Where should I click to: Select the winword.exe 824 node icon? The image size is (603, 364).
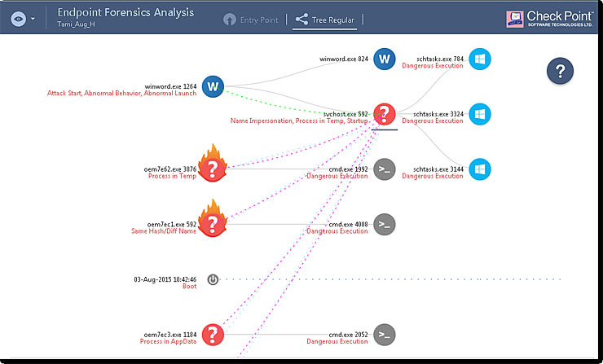(x=385, y=59)
